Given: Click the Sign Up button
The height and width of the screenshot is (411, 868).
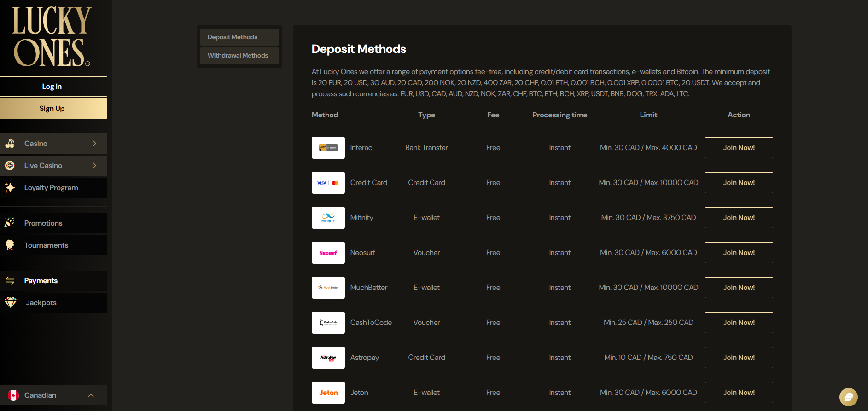Looking at the screenshot, I should point(53,109).
